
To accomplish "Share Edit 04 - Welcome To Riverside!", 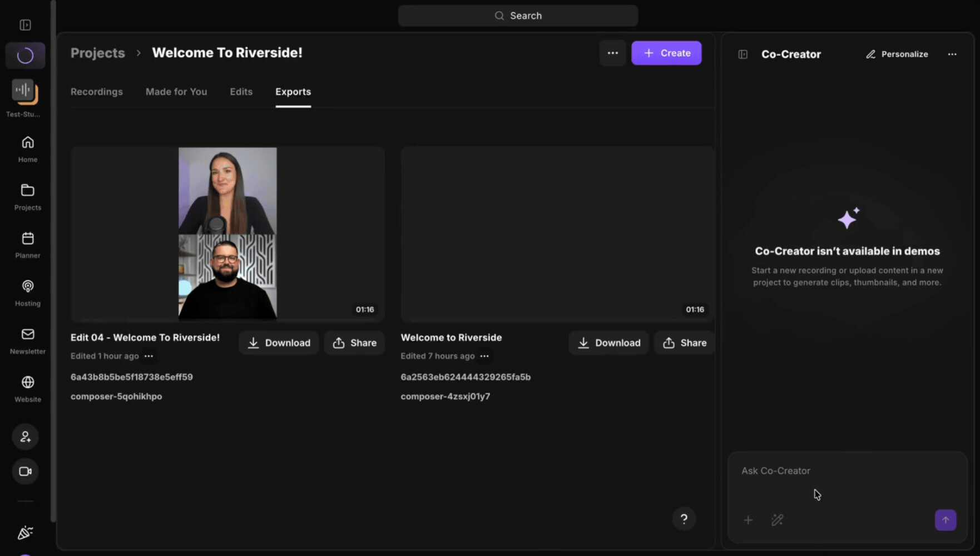I will [354, 343].
